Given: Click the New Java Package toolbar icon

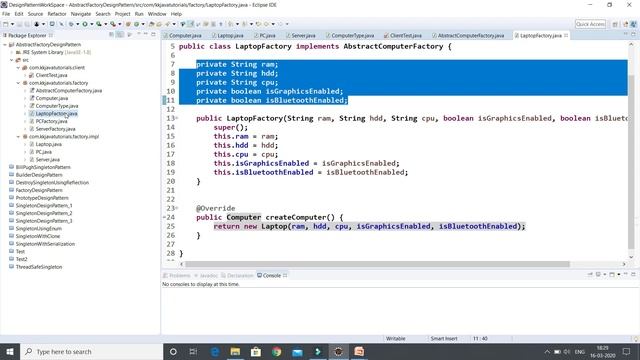Looking at the screenshot, I should coord(128,24).
